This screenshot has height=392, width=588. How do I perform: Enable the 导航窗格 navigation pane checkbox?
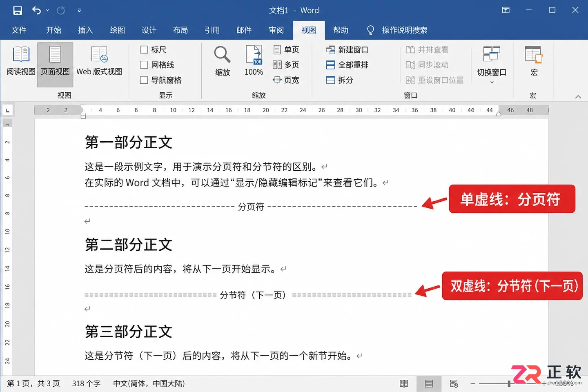click(144, 80)
